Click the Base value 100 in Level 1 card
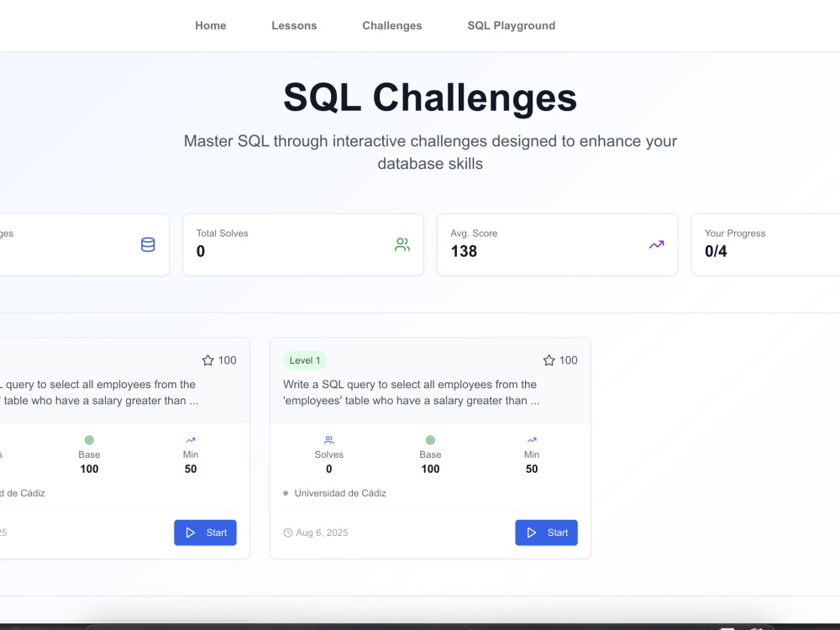The height and width of the screenshot is (630, 840). pyautogui.click(x=430, y=470)
